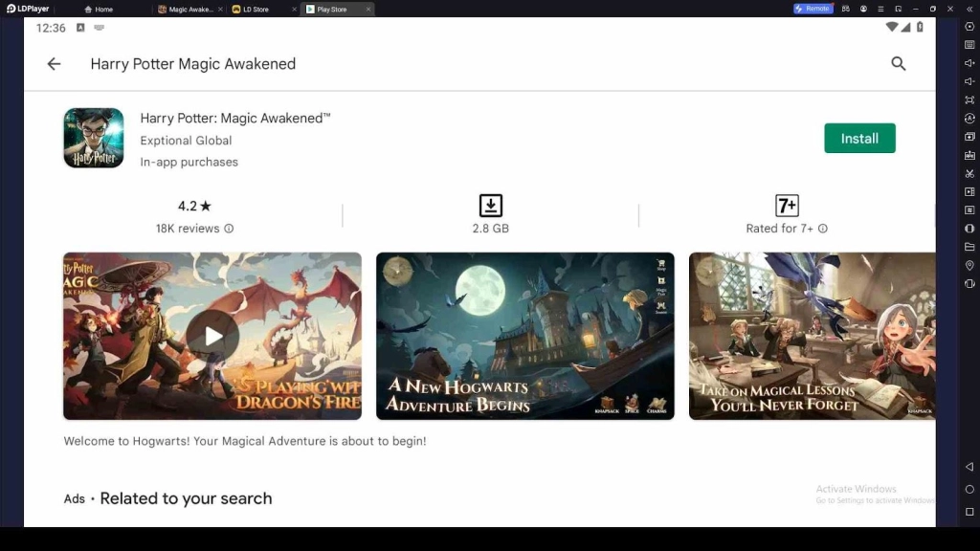Click the volume down icon in sidebar

click(x=969, y=81)
